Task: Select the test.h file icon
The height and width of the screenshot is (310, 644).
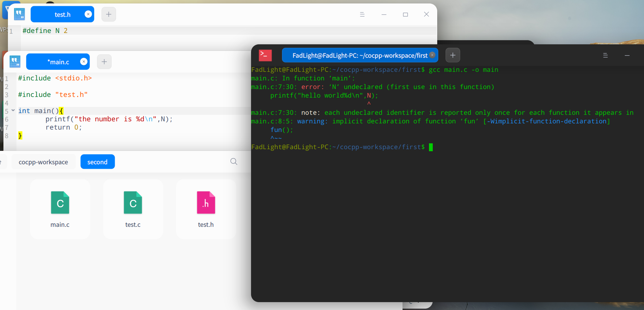Action: click(x=206, y=203)
